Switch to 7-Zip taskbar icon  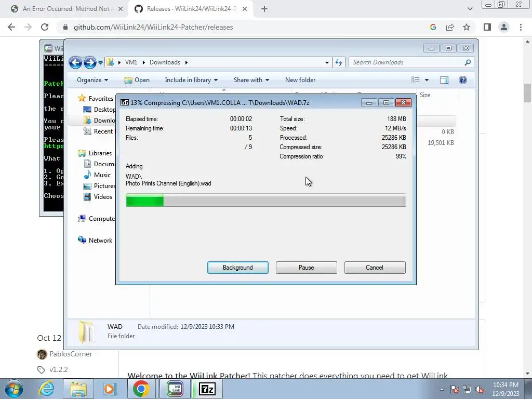click(207, 389)
